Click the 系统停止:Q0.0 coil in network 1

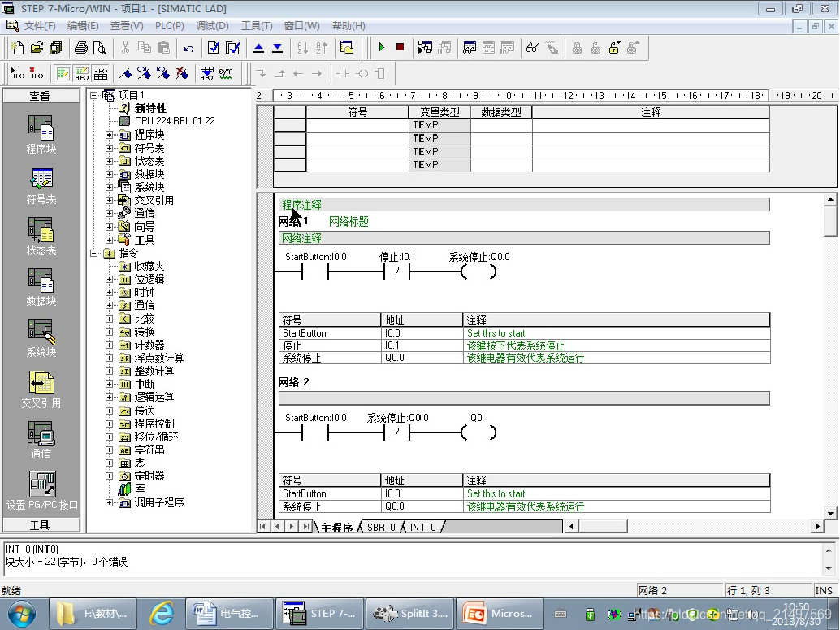click(478, 272)
